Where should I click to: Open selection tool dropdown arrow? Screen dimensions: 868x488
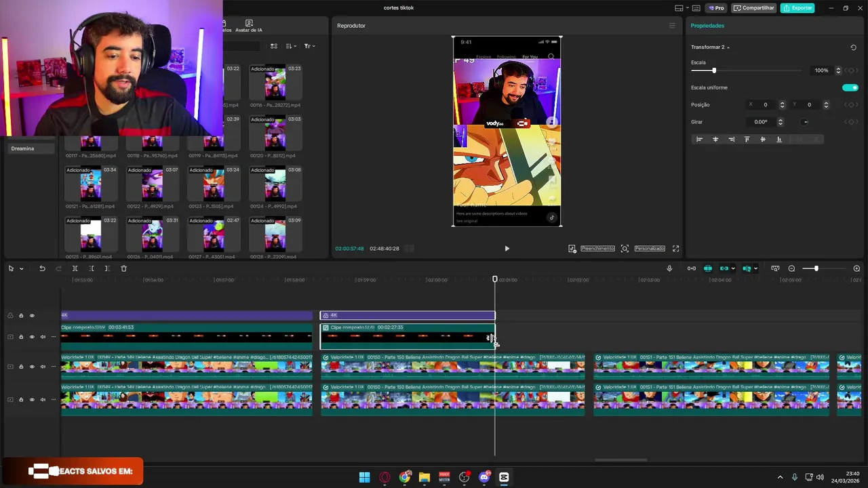point(21,268)
